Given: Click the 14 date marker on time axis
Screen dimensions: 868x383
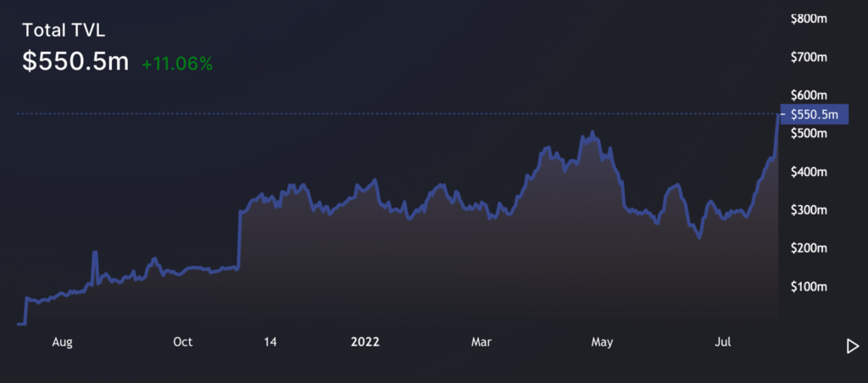Looking at the screenshot, I should 270,342.
